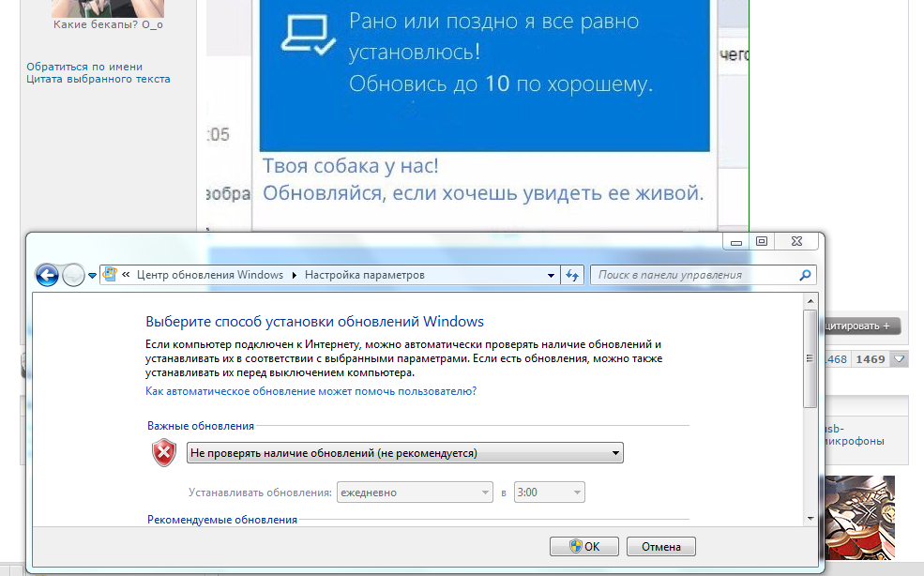The height and width of the screenshot is (576, 924).
Task: Click the blue Windows 10 upgrade banner image
Action: point(484,75)
